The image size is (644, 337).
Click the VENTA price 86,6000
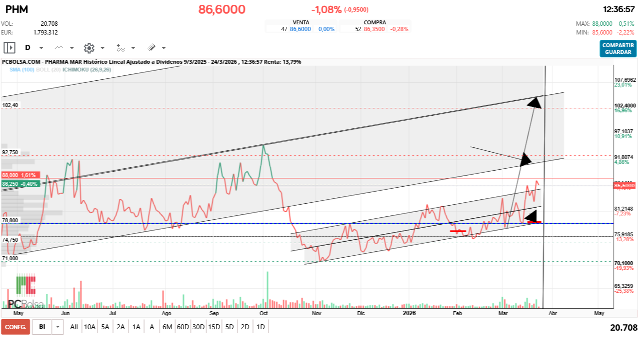[300, 29]
